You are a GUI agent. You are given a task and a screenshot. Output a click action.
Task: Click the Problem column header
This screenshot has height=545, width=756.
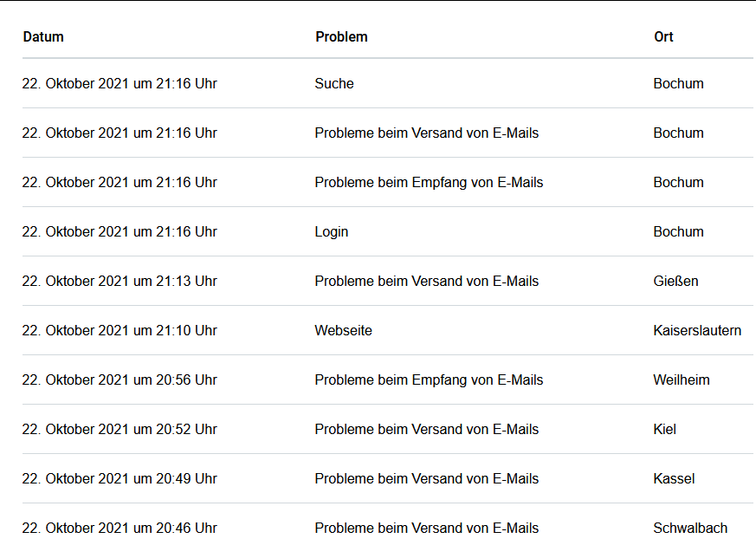(x=341, y=36)
